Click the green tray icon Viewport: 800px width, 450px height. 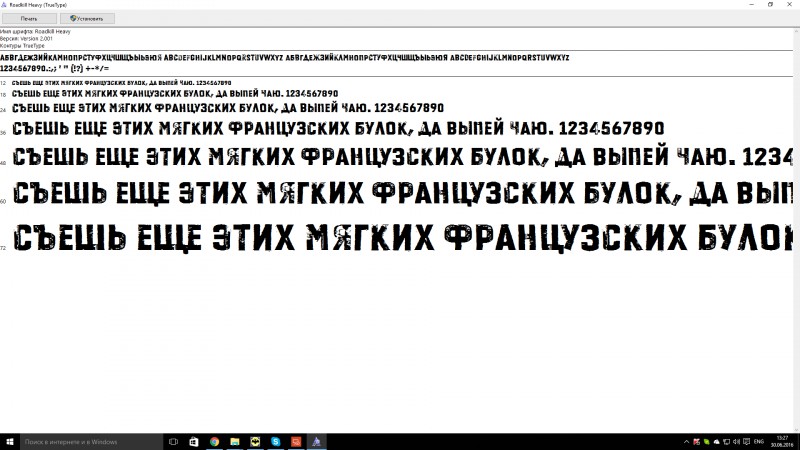click(x=707, y=442)
